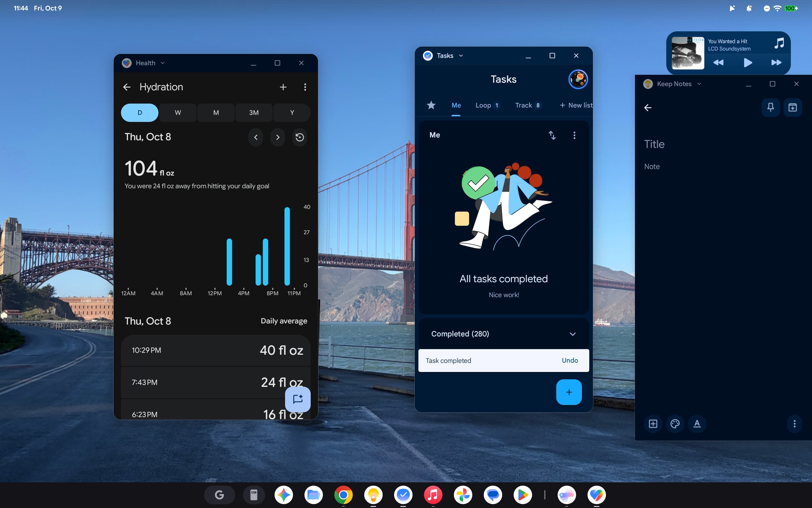
Task: Add hydration entry with plus icon
Action: click(283, 87)
